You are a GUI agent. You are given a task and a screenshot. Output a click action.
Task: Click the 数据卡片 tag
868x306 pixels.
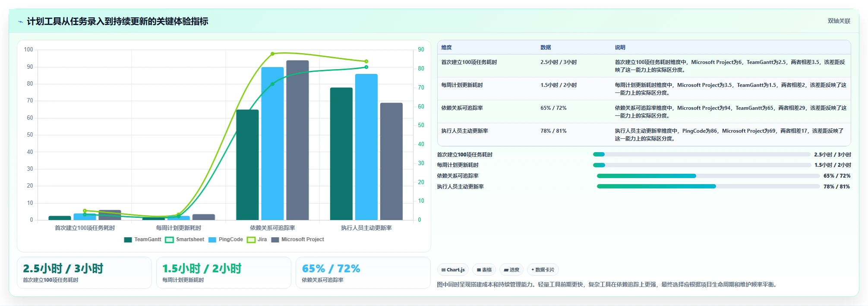click(543, 270)
